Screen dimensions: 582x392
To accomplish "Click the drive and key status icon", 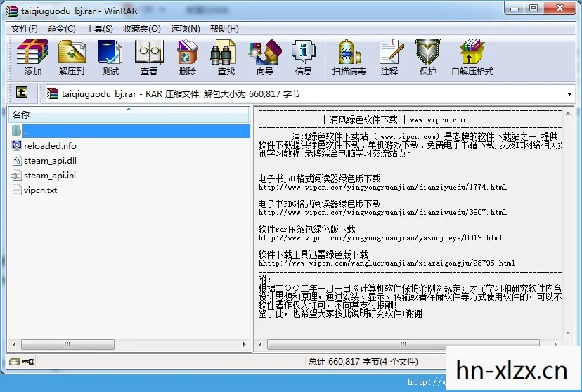I will tap(22, 362).
